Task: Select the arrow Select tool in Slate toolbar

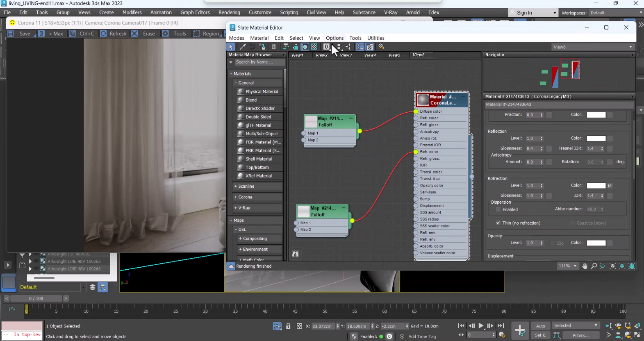Action: [231, 47]
